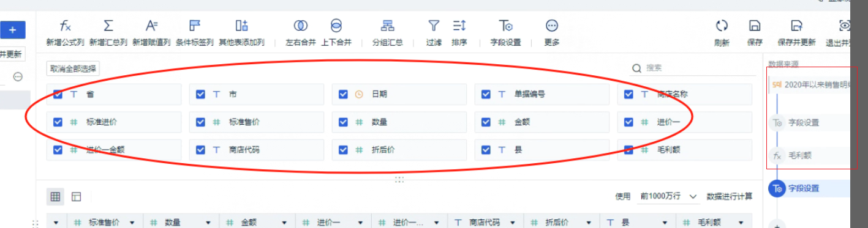Uncheck the 省 field checkbox
The image size is (868, 228).
pos(58,94)
